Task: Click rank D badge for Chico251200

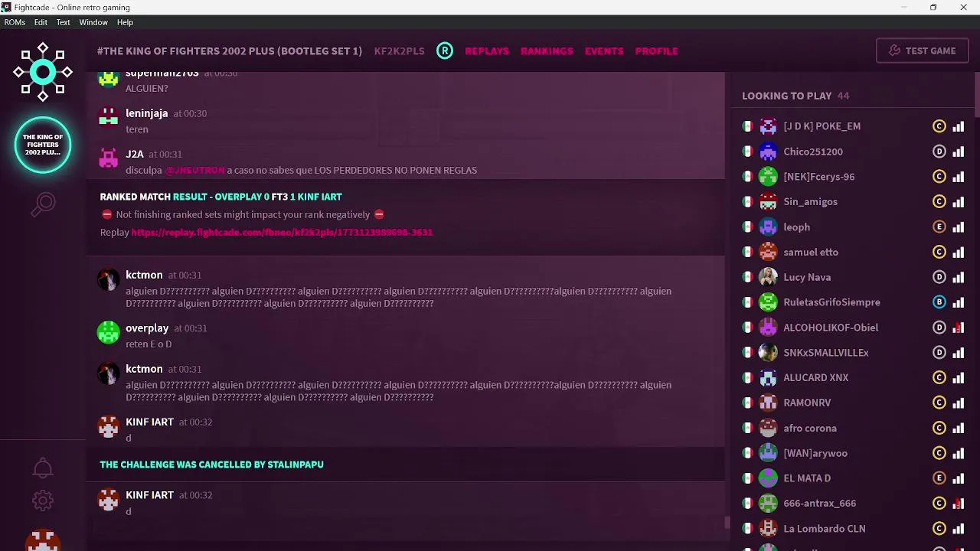Action: tap(939, 152)
